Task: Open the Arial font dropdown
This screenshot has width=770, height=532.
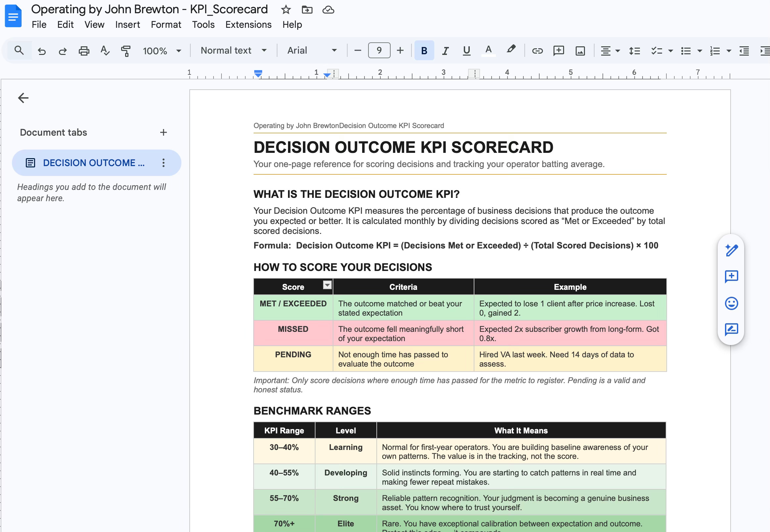Action: pyautogui.click(x=312, y=51)
